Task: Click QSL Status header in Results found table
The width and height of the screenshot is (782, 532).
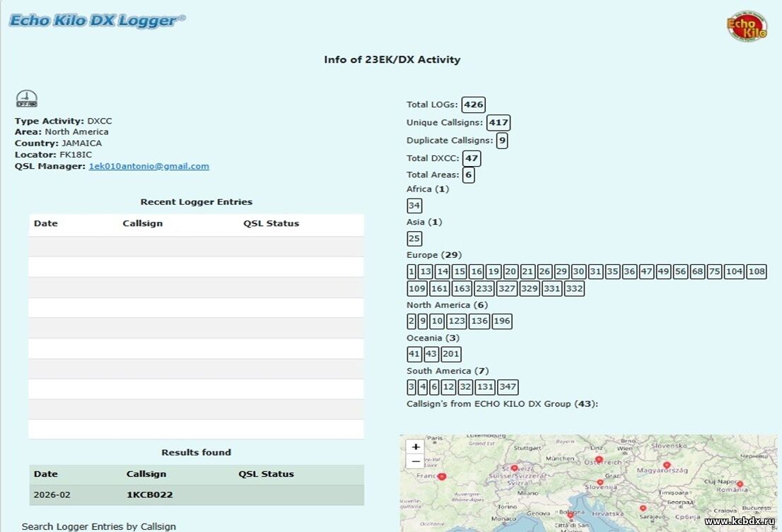Action: (266, 474)
